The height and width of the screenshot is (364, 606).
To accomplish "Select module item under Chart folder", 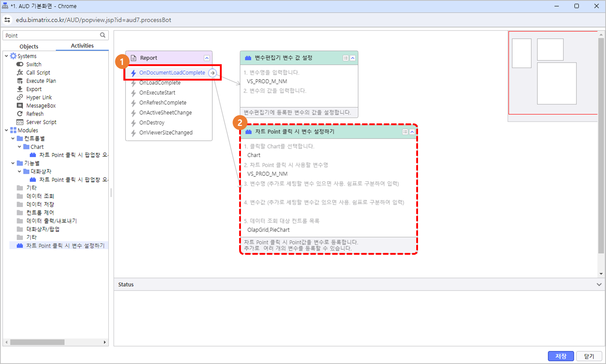I will [x=69, y=155].
